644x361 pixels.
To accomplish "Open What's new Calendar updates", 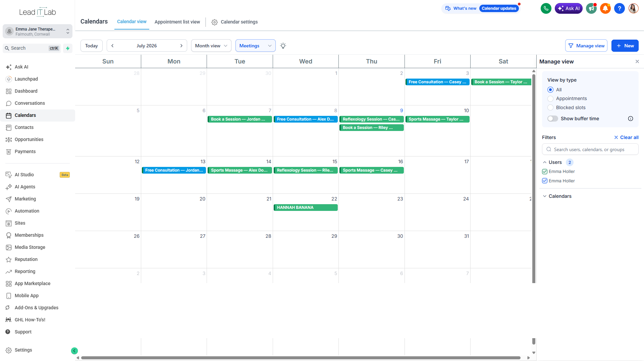I will tap(481, 8).
